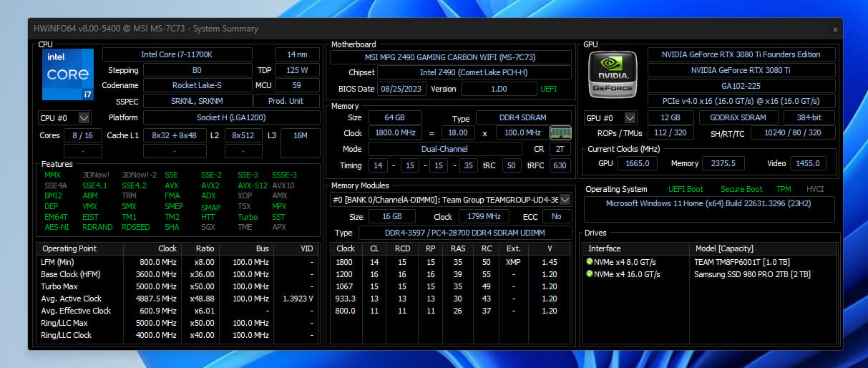The width and height of the screenshot is (868, 368).
Task: Select the Avg. Active Clock row
Action: (x=178, y=299)
